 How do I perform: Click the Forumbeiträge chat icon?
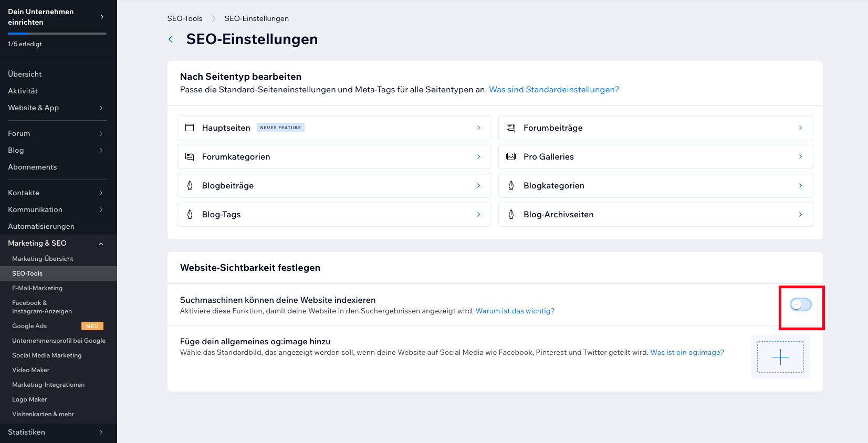coord(511,128)
